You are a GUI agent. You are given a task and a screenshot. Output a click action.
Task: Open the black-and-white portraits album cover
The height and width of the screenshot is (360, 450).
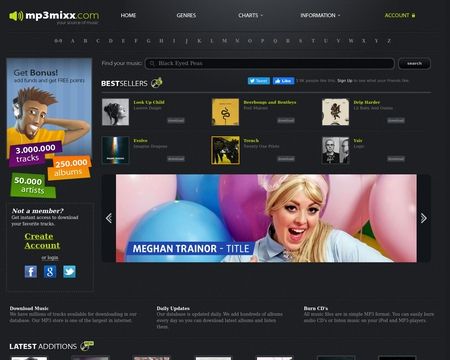point(335,150)
